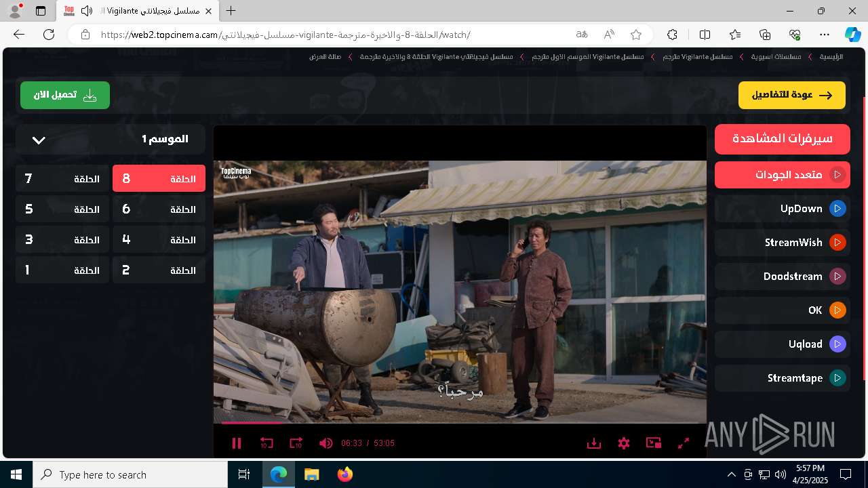Open the translate page icon
868x488 pixels.
(582, 35)
